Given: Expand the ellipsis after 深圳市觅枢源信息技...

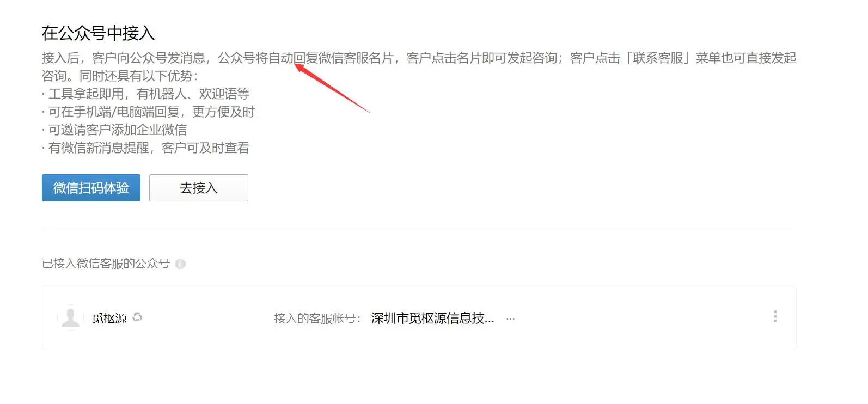Looking at the screenshot, I should (510, 319).
